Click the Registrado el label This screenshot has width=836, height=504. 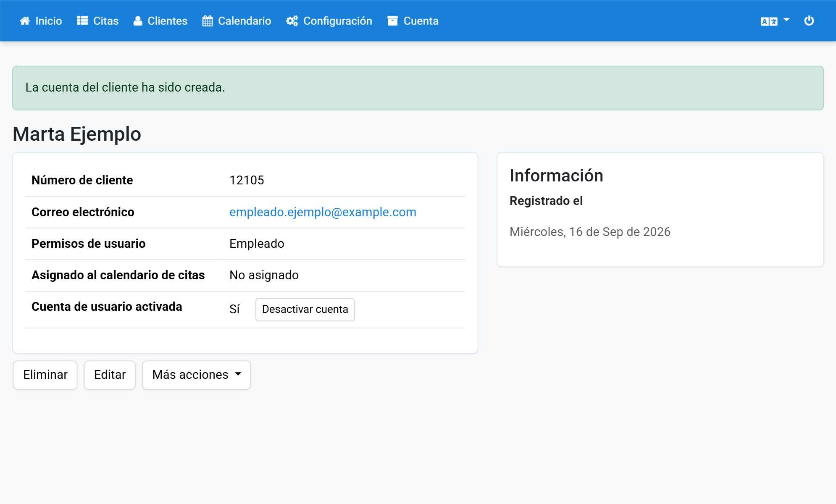click(x=546, y=201)
